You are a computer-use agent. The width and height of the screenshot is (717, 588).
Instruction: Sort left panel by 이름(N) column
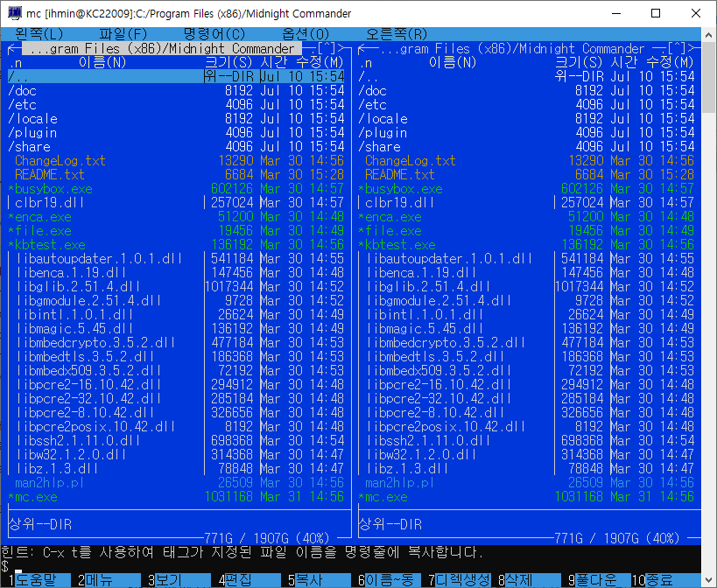tap(102, 62)
